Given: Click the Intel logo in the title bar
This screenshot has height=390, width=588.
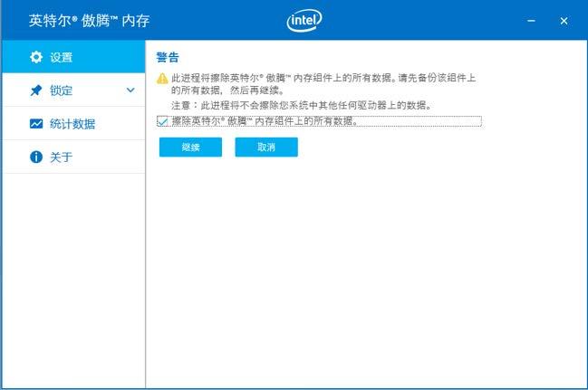Looking at the screenshot, I should pos(304,20).
